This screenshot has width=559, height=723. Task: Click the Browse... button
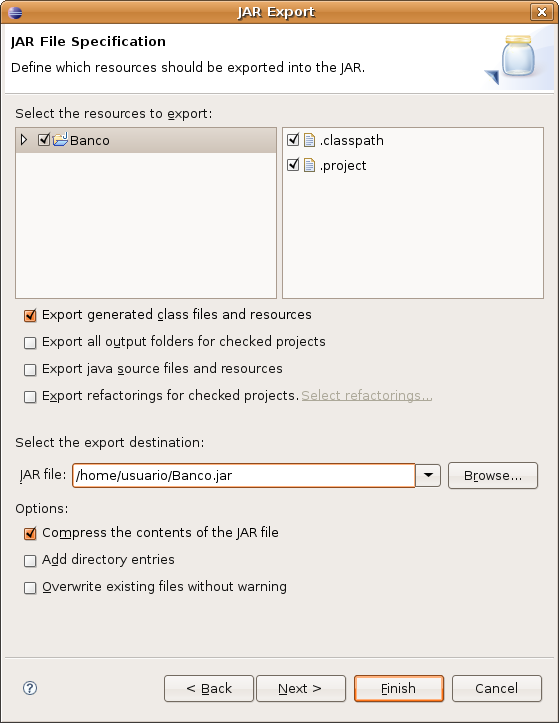pos(493,475)
